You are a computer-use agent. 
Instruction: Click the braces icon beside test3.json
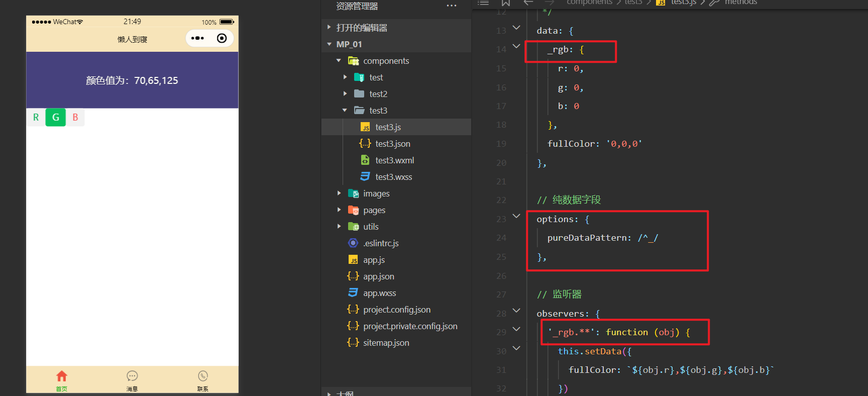pos(365,144)
